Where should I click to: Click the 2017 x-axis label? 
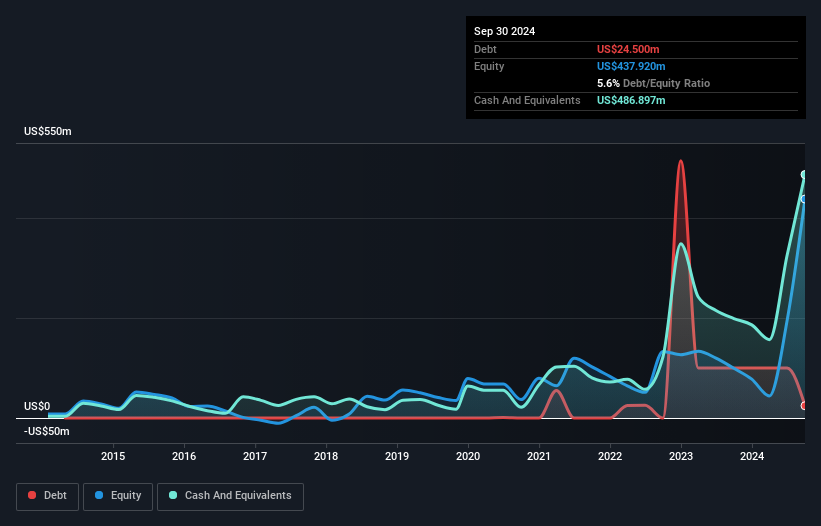(255, 456)
